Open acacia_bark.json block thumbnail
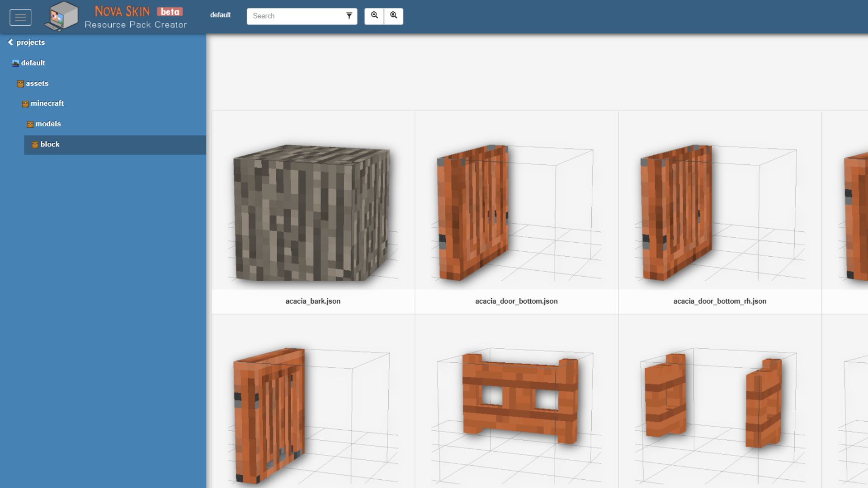 click(x=312, y=212)
